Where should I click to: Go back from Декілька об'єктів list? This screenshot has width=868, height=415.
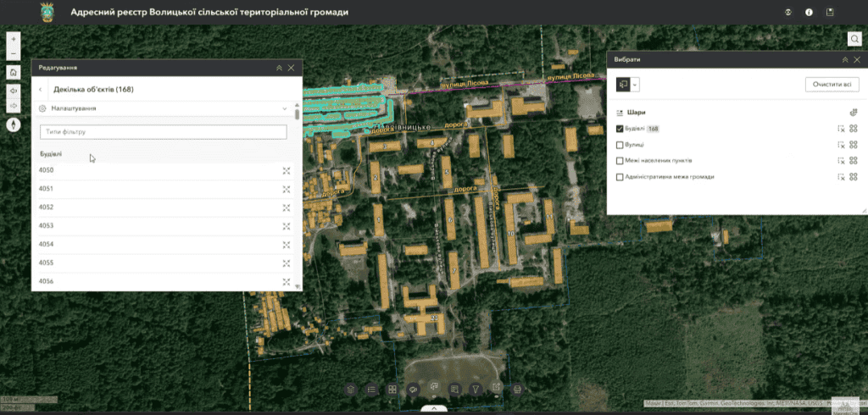click(41, 89)
